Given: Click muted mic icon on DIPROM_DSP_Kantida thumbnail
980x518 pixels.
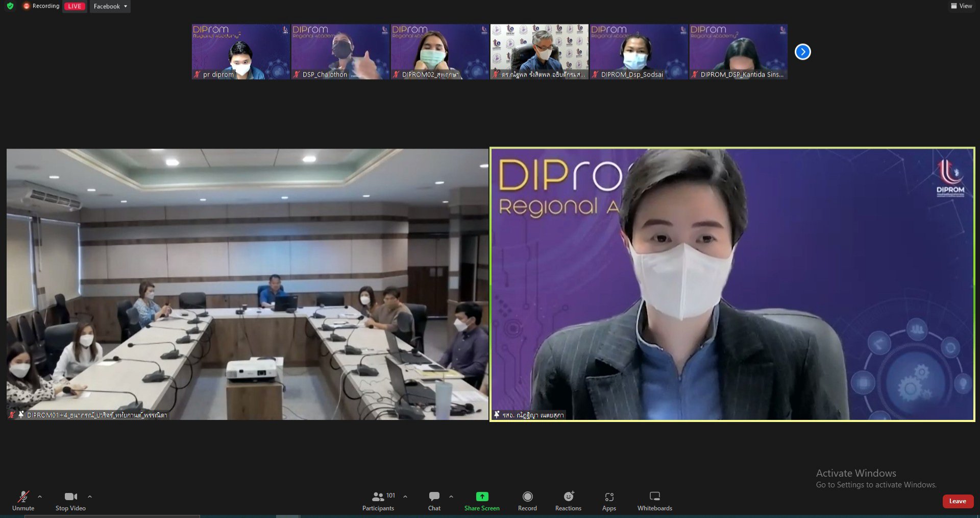Looking at the screenshot, I should click(x=695, y=75).
